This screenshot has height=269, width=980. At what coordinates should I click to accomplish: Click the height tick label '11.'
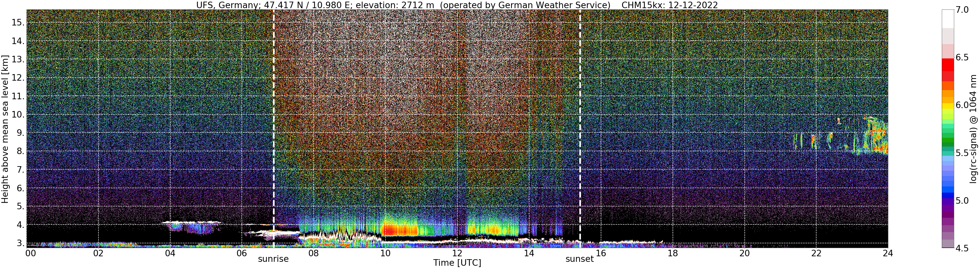(x=18, y=96)
